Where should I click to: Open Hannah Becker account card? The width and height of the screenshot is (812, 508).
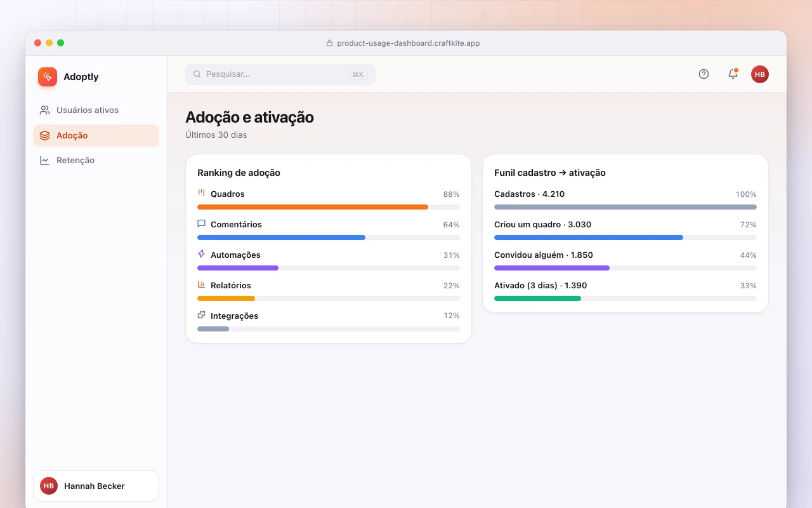click(96, 486)
